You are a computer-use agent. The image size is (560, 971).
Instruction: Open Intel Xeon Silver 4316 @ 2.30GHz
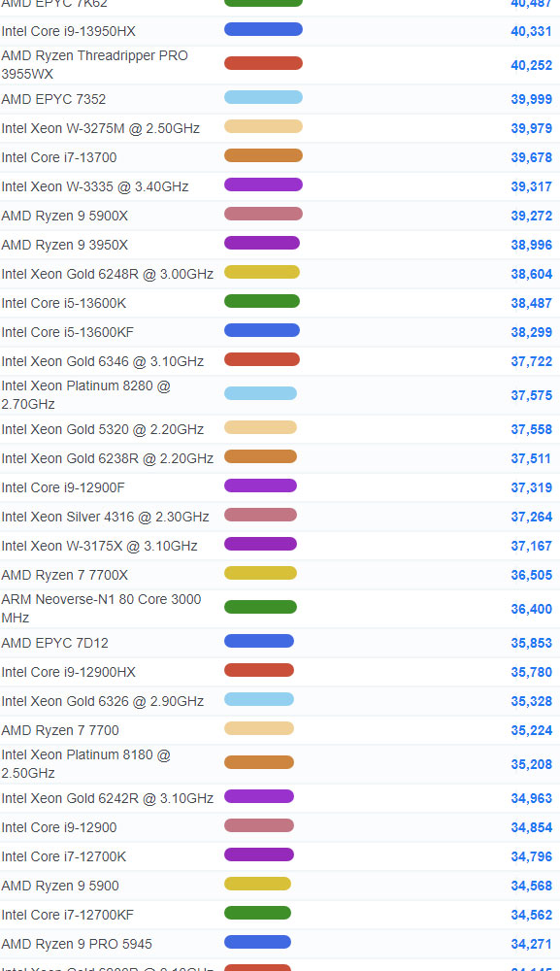coord(105,517)
